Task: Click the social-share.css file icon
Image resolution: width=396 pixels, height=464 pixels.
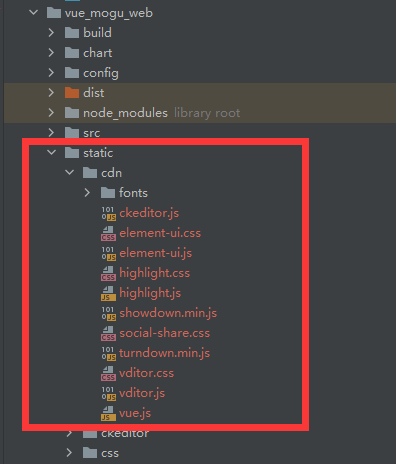Action: 108,333
